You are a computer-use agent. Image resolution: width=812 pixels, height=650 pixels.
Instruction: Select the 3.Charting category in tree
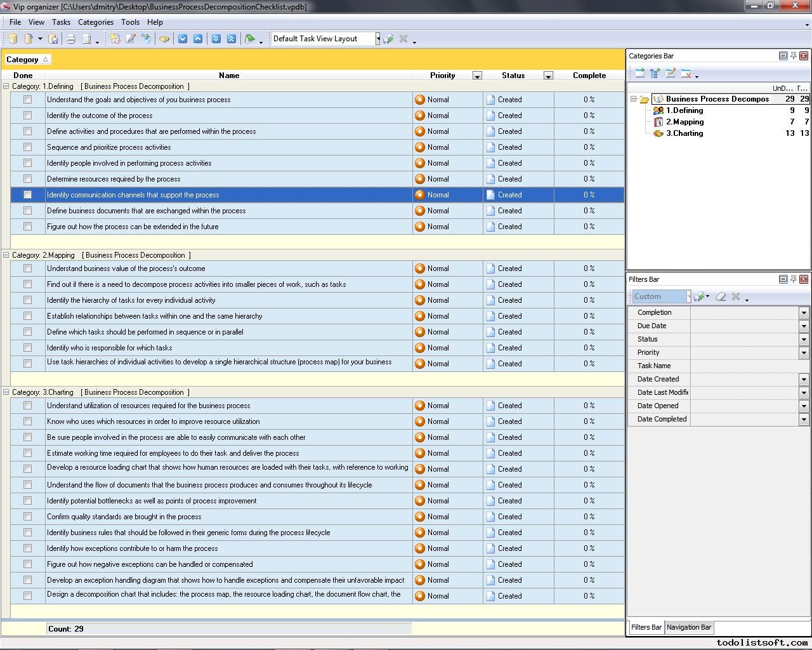[684, 133]
